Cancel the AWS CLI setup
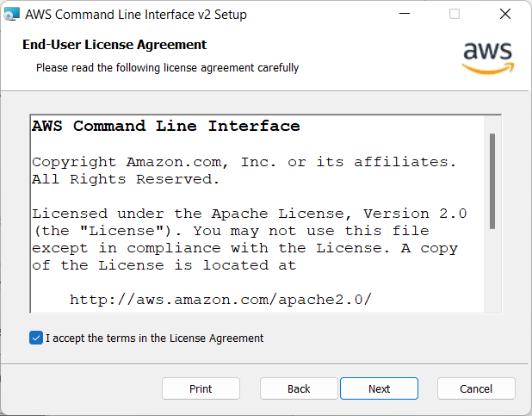The width and height of the screenshot is (532, 416). point(476,388)
